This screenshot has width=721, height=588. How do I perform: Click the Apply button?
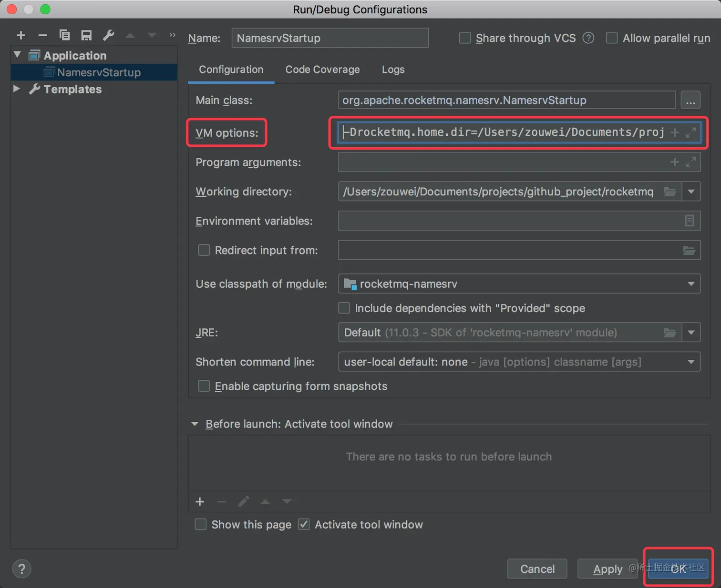pos(608,569)
